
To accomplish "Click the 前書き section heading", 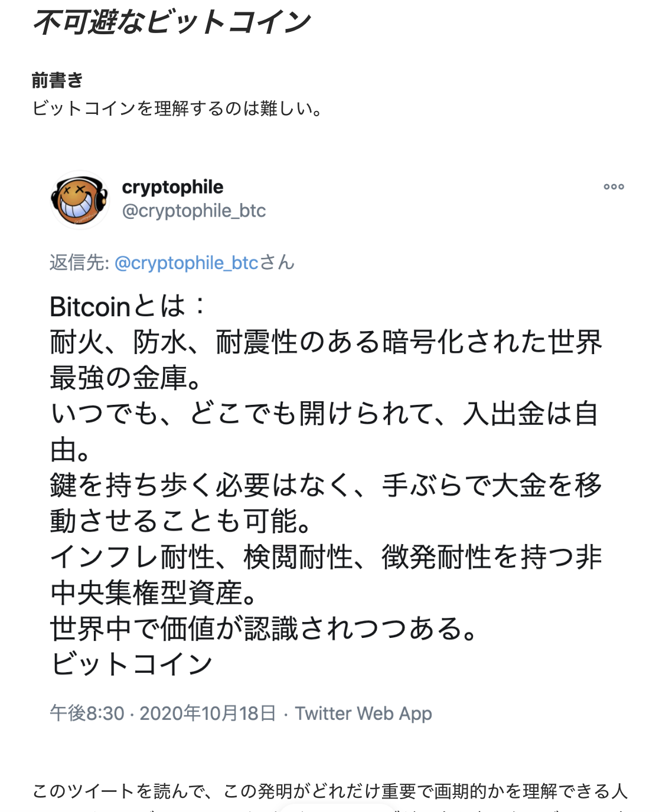I will coord(57,80).
